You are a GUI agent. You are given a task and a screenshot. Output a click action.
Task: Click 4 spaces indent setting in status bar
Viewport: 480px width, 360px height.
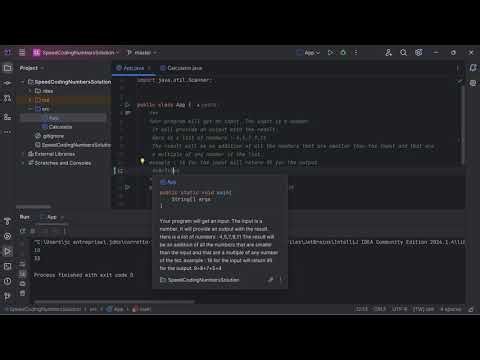tap(451, 309)
